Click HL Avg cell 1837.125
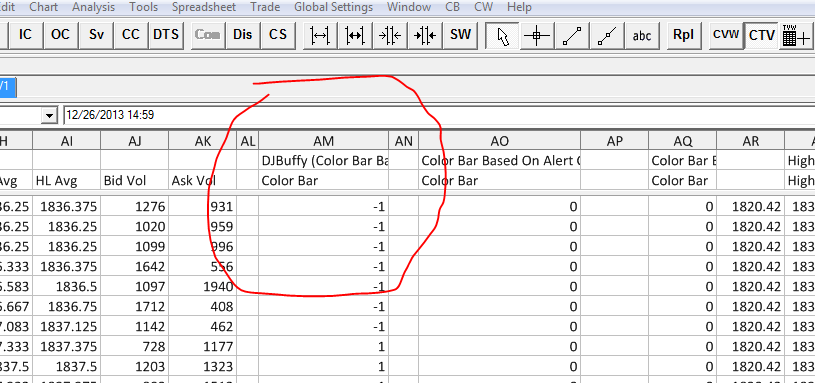Screen dimensions: 815x383 67,326
